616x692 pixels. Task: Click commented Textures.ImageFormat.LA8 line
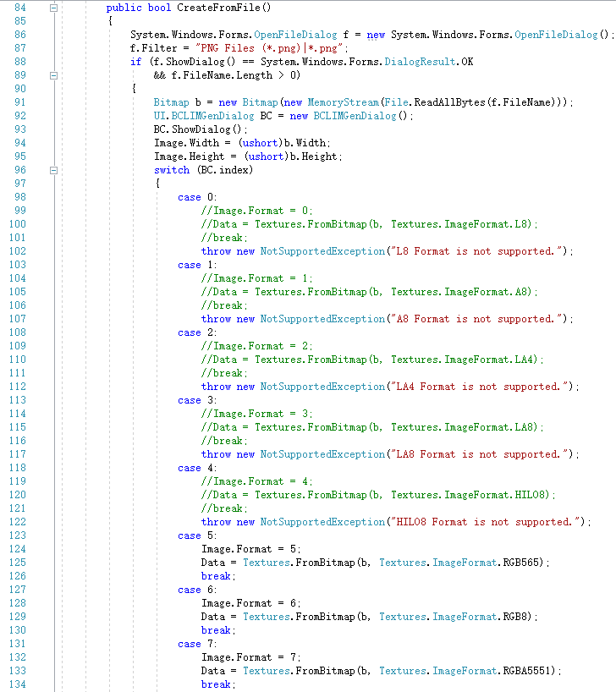(372, 427)
